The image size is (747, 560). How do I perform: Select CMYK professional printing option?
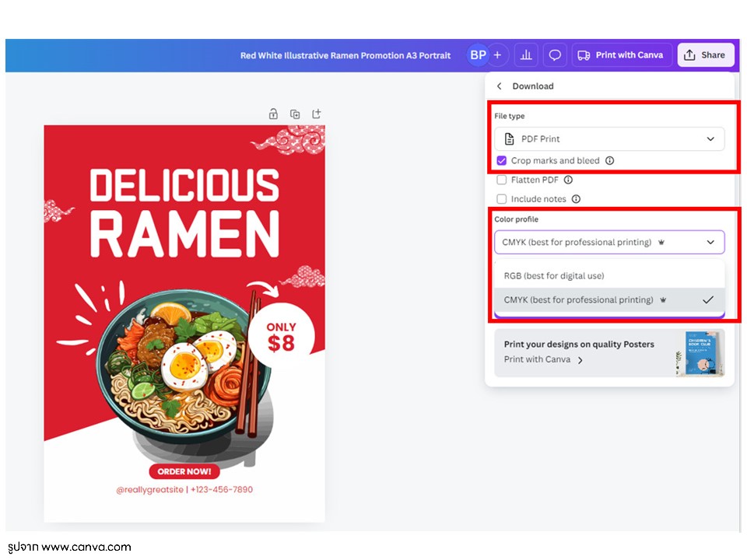(609, 300)
